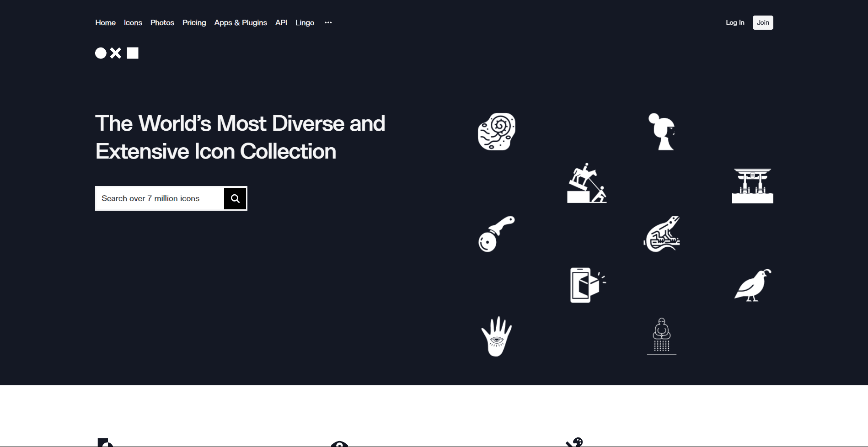Click the smartphone unboxing icon
This screenshot has width=868, height=447.
587,284
